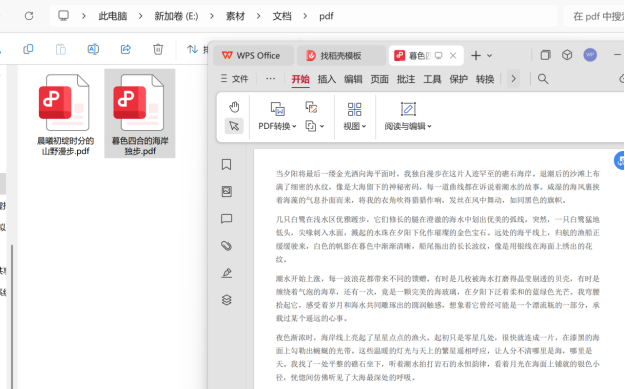
Task: Select file 暮色四合的海岸独步.pdf
Action: (140, 114)
